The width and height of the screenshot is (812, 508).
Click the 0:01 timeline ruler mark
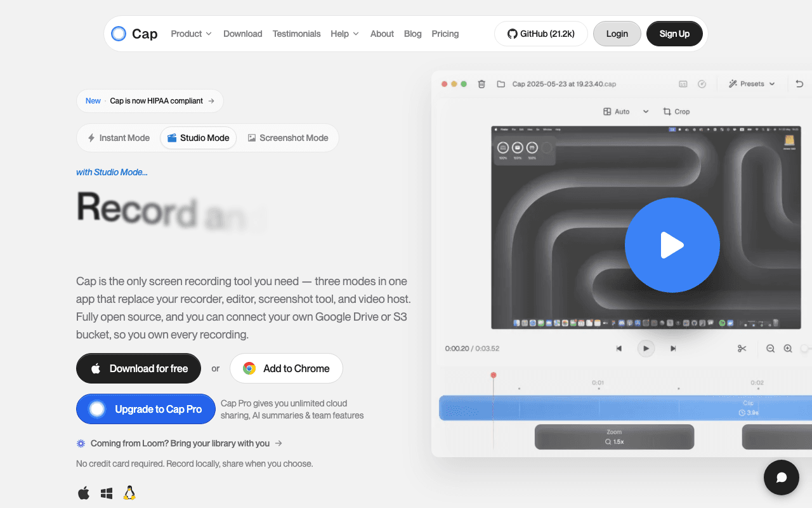[598, 383]
